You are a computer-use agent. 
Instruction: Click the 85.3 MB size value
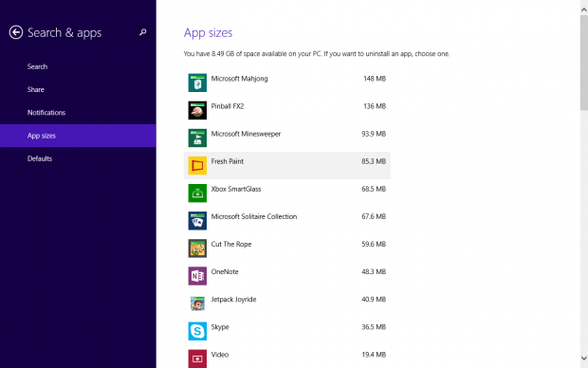click(374, 161)
